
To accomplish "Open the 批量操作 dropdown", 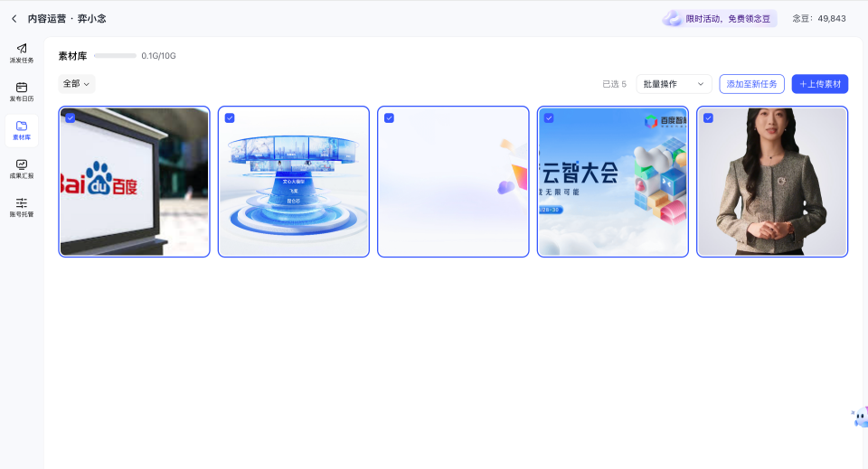I will [x=674, y=84].
